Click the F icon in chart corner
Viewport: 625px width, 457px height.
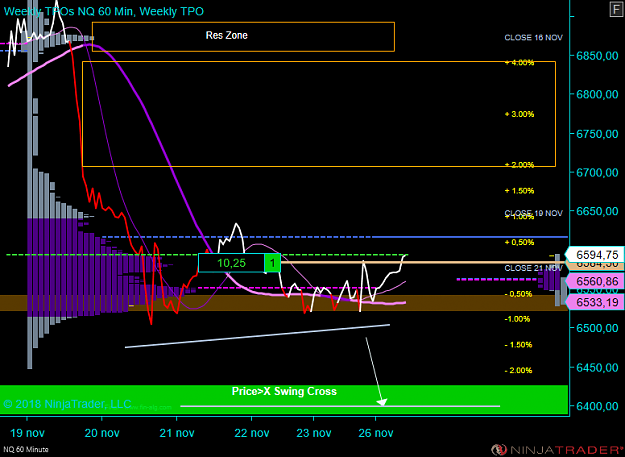click(x=616, y=10)
